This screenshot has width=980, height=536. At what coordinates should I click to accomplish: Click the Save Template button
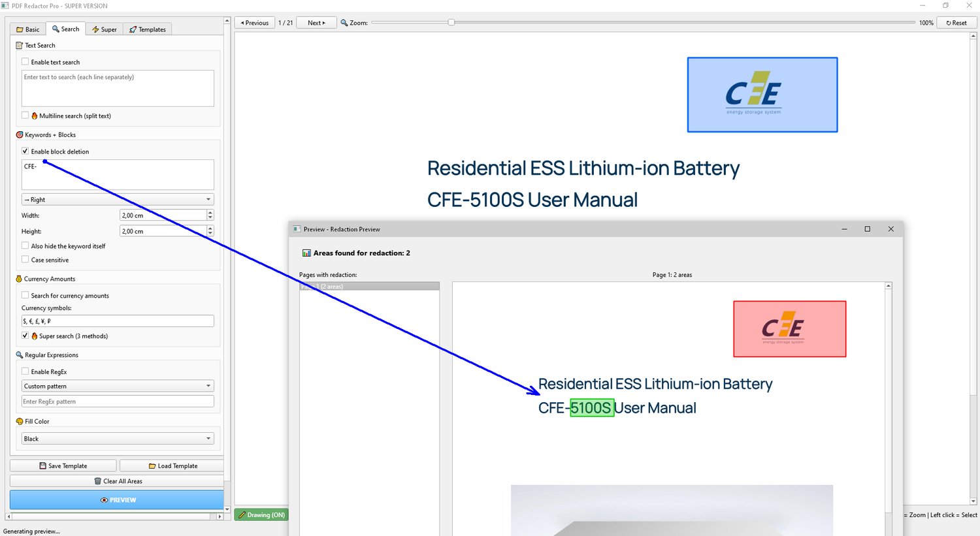[63, 466]
